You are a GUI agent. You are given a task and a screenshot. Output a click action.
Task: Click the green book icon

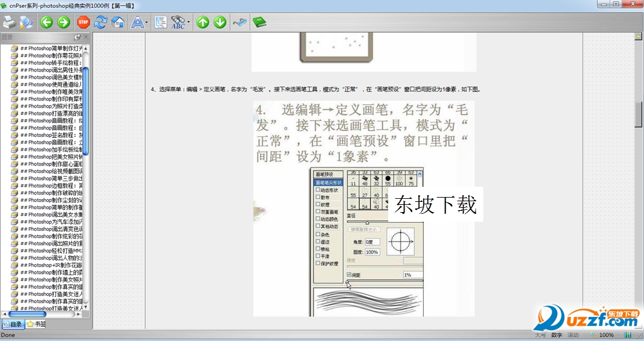click(x=259, y=22)
